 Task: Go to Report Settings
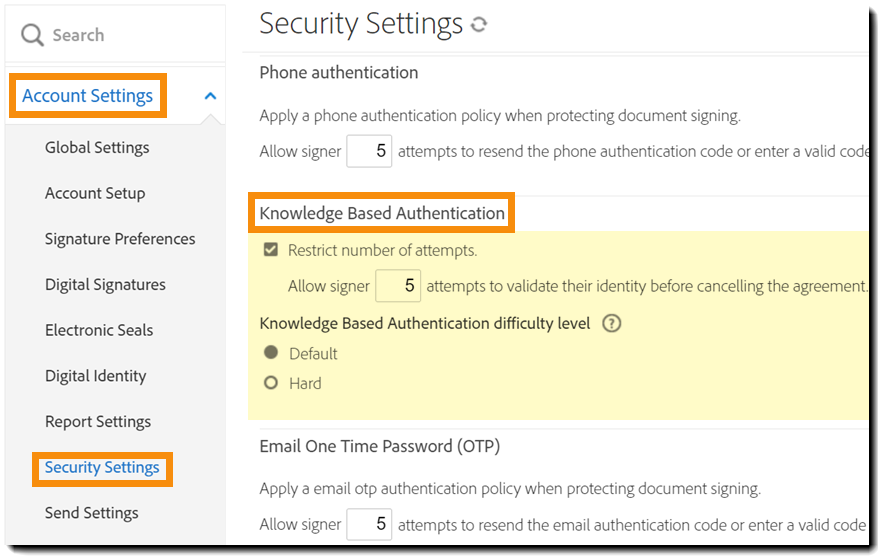click(98, 422)
